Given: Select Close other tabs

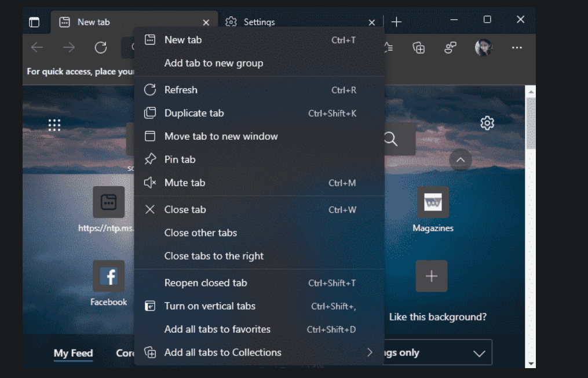Looking at the screenshot, I should tap(260, 232).
